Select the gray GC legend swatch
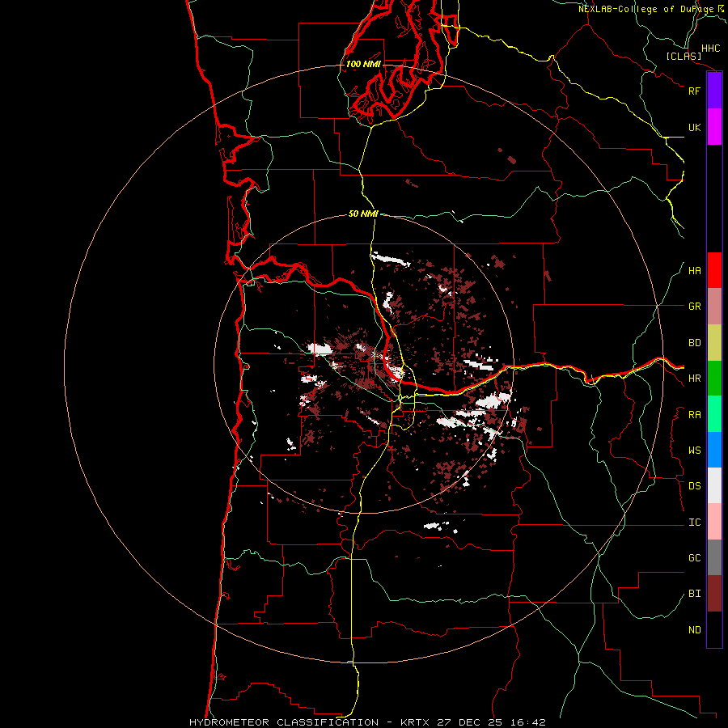The image size is (728, 728). pyautogui.click(x=714, y=557)
